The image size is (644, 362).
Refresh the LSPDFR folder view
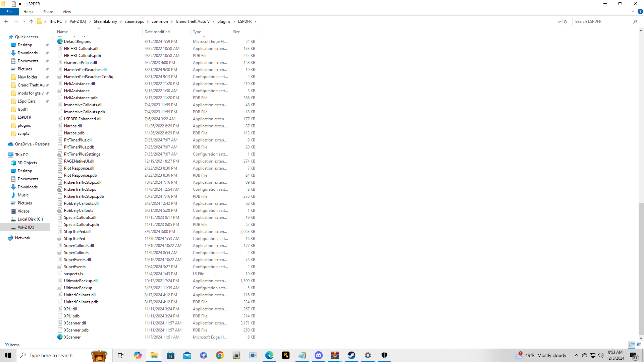(x=566, y=21)
